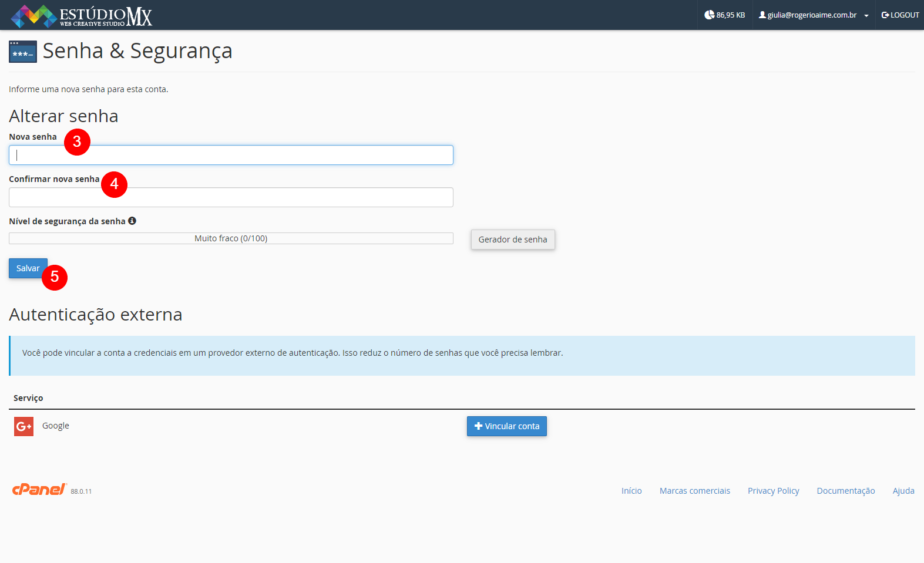Open the Marcas comerciais link
The image size is (924, 563).
pyautogui.click(x=694, y=491)
